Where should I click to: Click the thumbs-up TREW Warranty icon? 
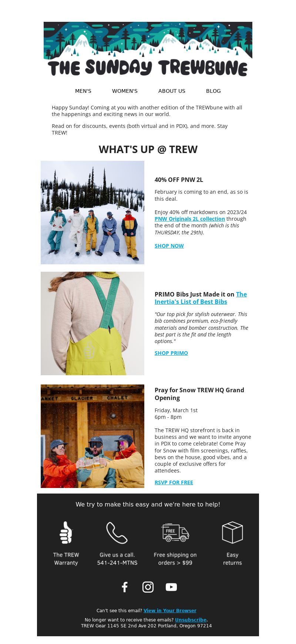[x=66, y=532]
